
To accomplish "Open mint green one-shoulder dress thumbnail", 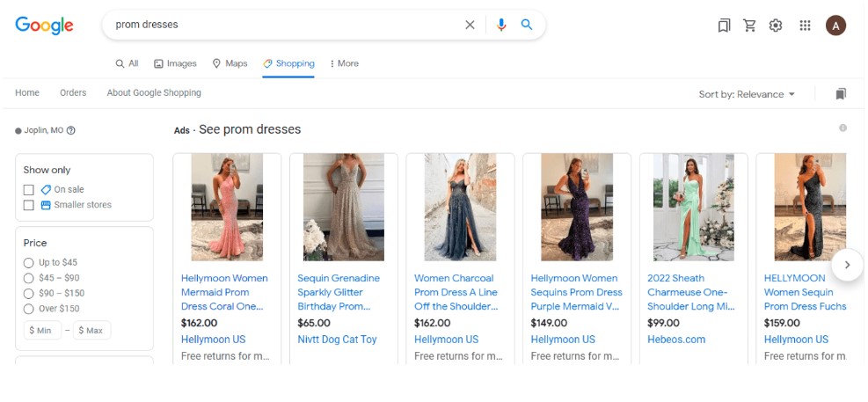I will pyautogui.click(x=694, y=207).
